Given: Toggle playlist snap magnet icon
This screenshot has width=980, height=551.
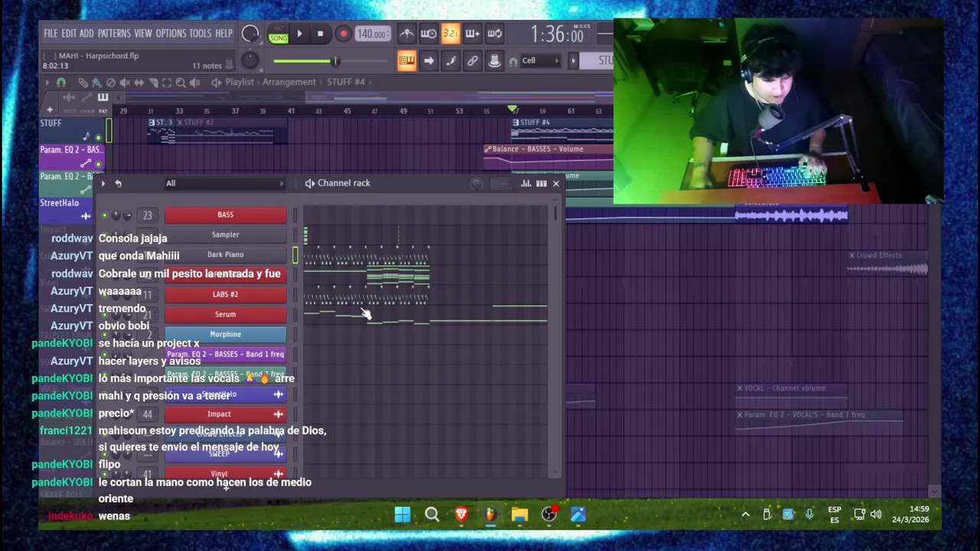Looking at the screenshot, I should click(x=61, y=82).
